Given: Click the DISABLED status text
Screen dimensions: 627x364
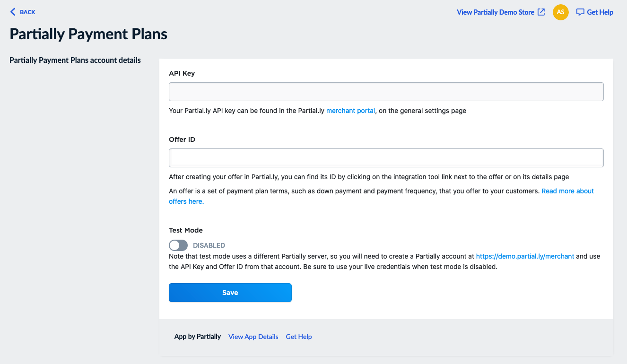Looking at the screenshot, I should pos(209,245).
